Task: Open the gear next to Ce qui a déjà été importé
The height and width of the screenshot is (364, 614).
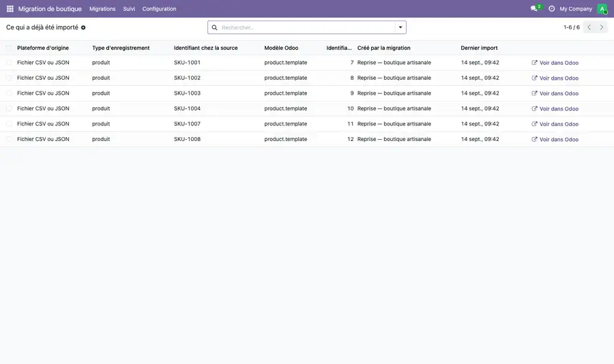Action: [x=83, y=28]
